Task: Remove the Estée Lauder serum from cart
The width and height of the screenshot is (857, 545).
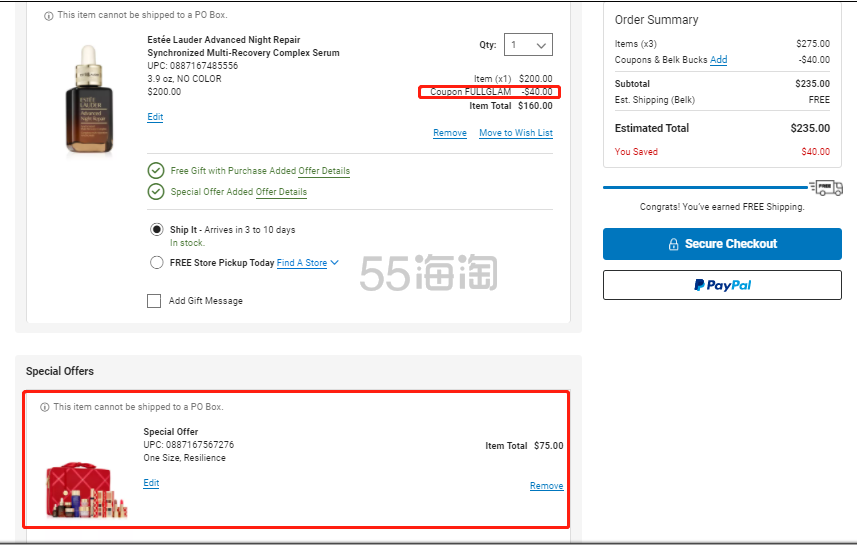Action: pyautogui.click(x=450, y=133)
